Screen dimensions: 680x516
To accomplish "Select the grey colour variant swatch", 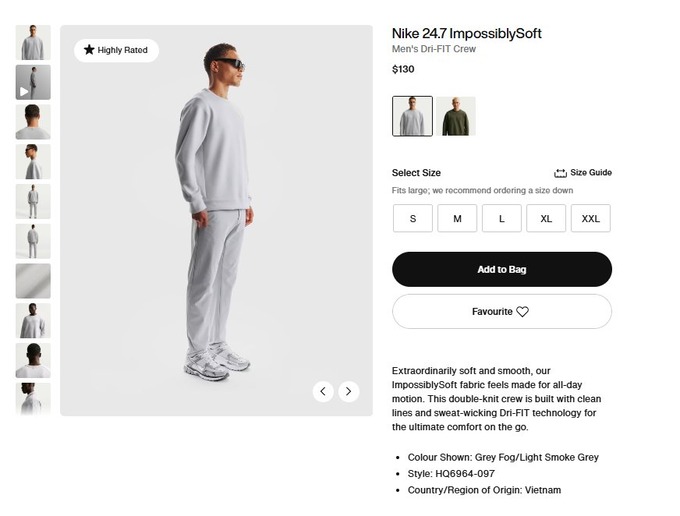I will click(x=412, y=116).
